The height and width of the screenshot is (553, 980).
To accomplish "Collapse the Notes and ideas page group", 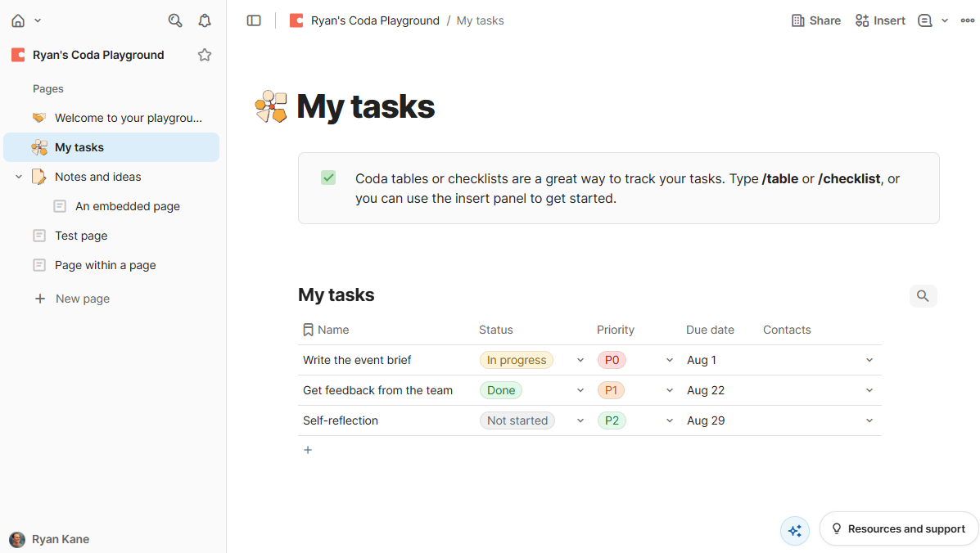I will point(18,176).
